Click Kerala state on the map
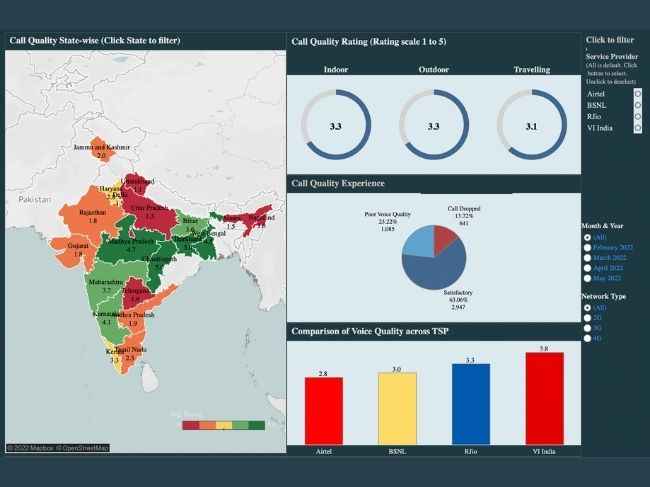The width and height of the screenshot is (650, 487). click(x=114, y=356)
